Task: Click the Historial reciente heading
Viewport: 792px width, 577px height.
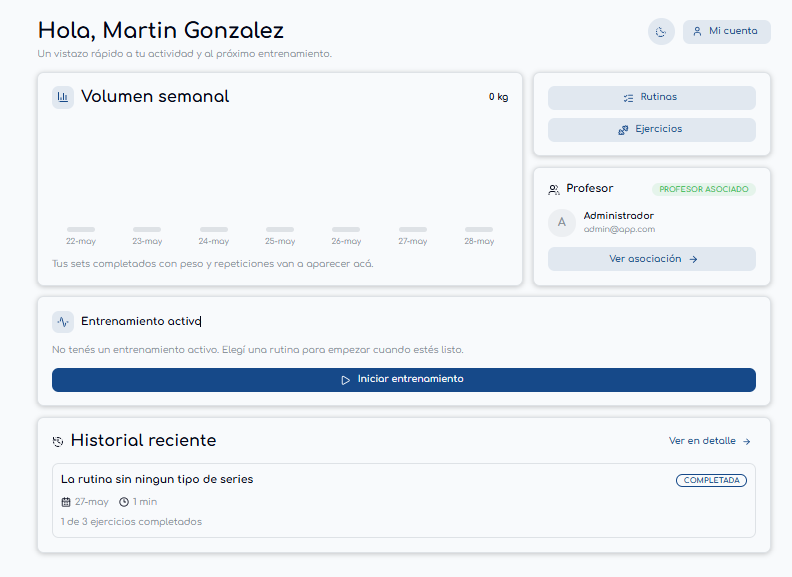Action: point(143,441)
